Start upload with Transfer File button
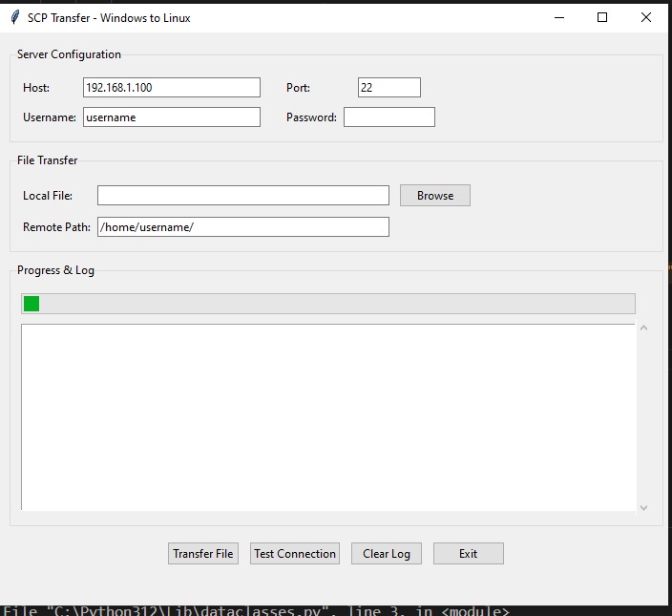This screenshot has width=672, height=616. [x=202, y=554]
